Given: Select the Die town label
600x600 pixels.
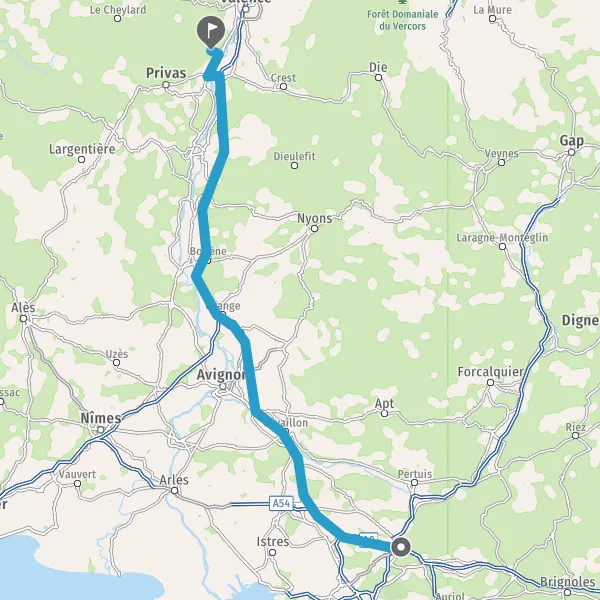Looking at the screenshot, I should 378,67.
